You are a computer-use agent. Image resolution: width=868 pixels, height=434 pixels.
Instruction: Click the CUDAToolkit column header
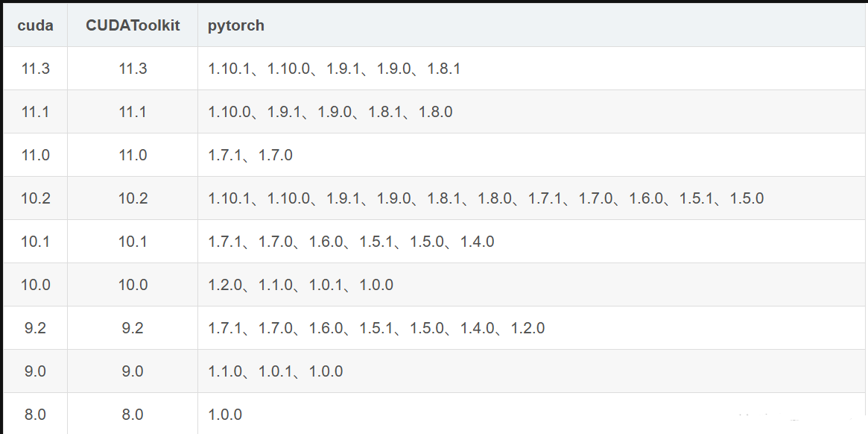click(x=133, y=25)
